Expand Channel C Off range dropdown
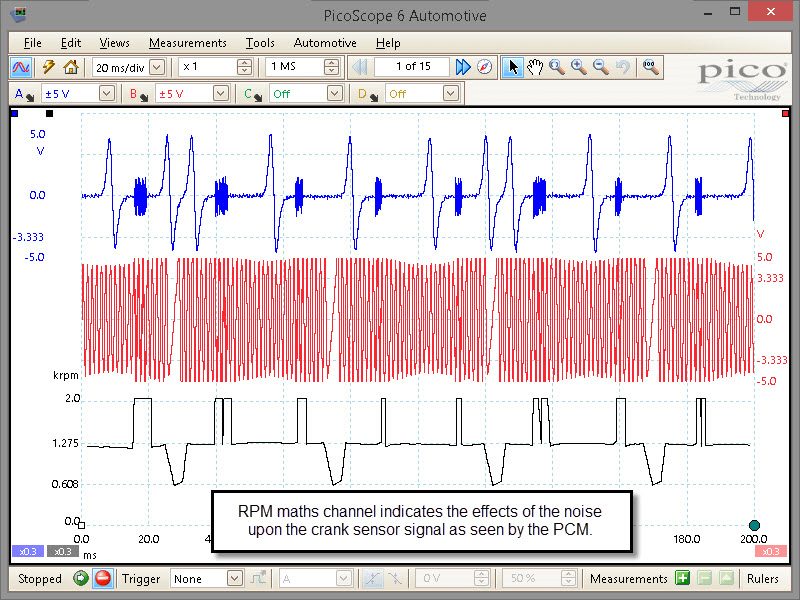The height and width of the screenshot is (600, 800). pos(335,94)
